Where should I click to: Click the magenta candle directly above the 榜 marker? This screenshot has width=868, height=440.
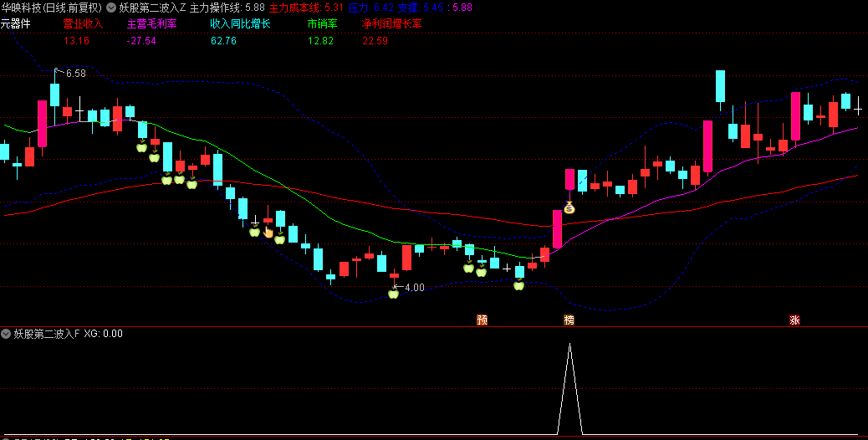(x=569, y=179)
